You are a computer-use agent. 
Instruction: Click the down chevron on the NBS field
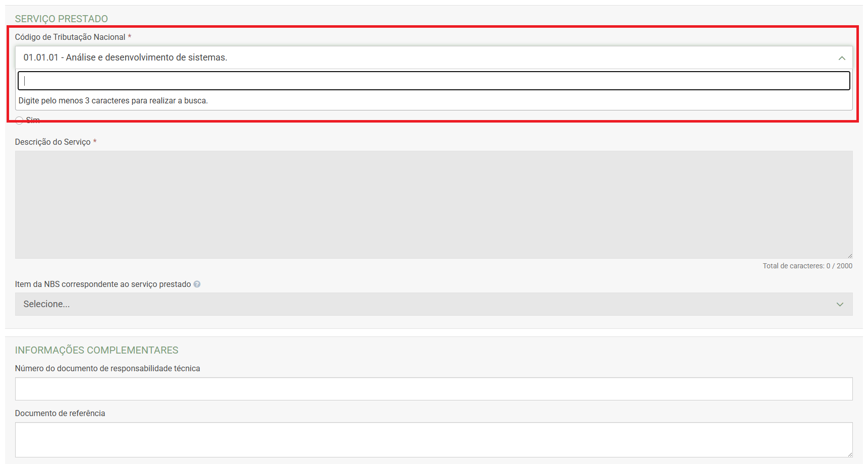pyautogui.click(x=840, y=305)
